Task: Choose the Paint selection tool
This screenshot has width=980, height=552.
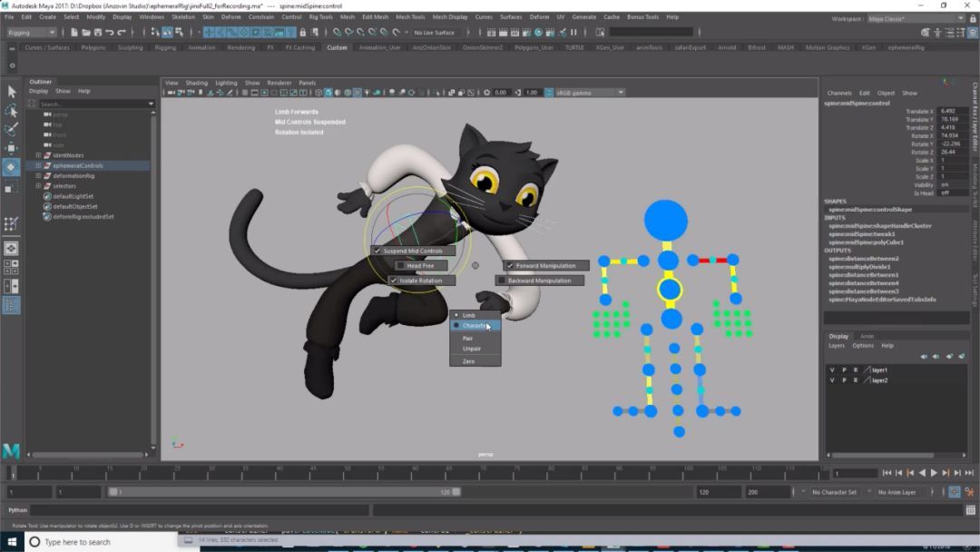Action: click(x=11, y=130)
